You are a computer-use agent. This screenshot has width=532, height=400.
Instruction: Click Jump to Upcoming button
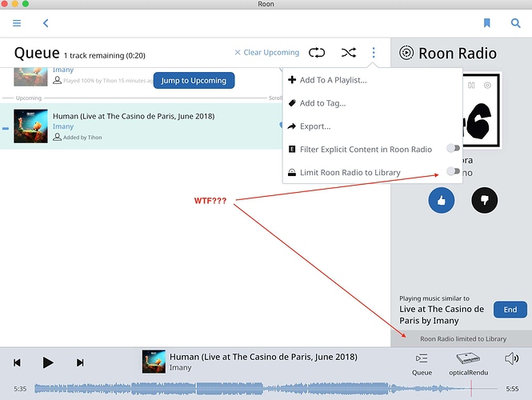tap(194, 81)
